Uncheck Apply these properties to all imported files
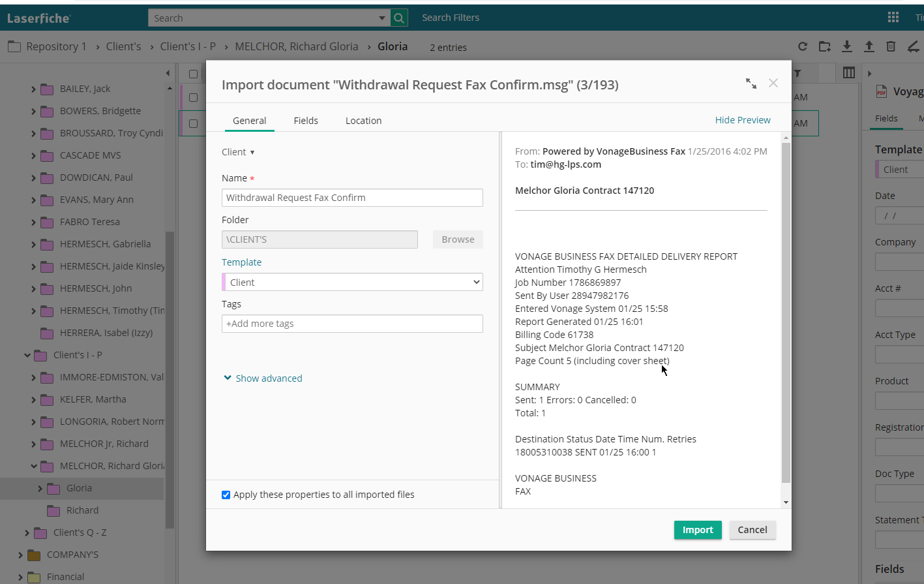 [226, 495]
